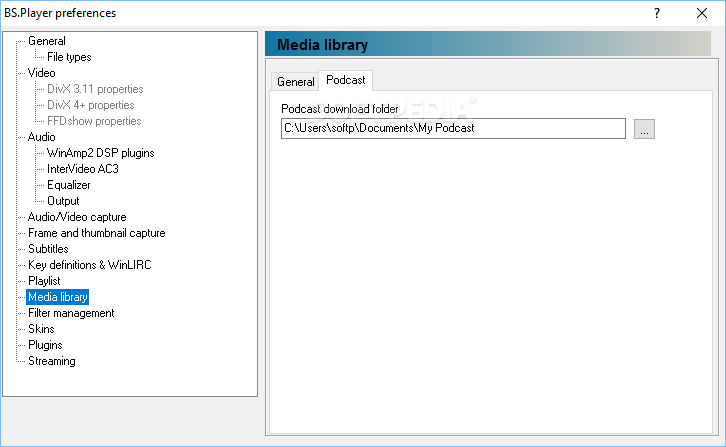Switch to the General tab of Media library
This screenshot has width=726, height=447.
pos(295,82)
